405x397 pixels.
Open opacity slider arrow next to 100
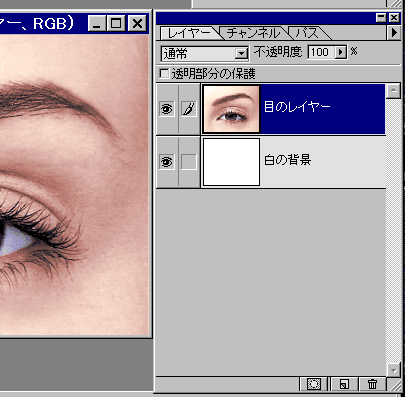tap(340, 52)
